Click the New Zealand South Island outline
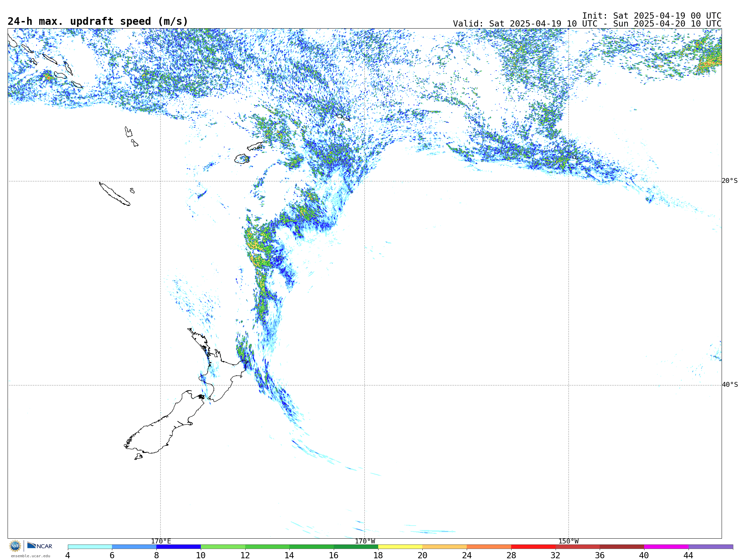744x560 pixels. click(x=164, y=422)
